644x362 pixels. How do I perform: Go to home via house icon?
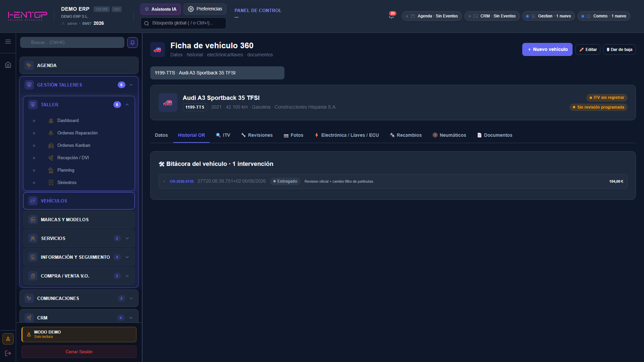pyautogui.click(x=8, y=65)
